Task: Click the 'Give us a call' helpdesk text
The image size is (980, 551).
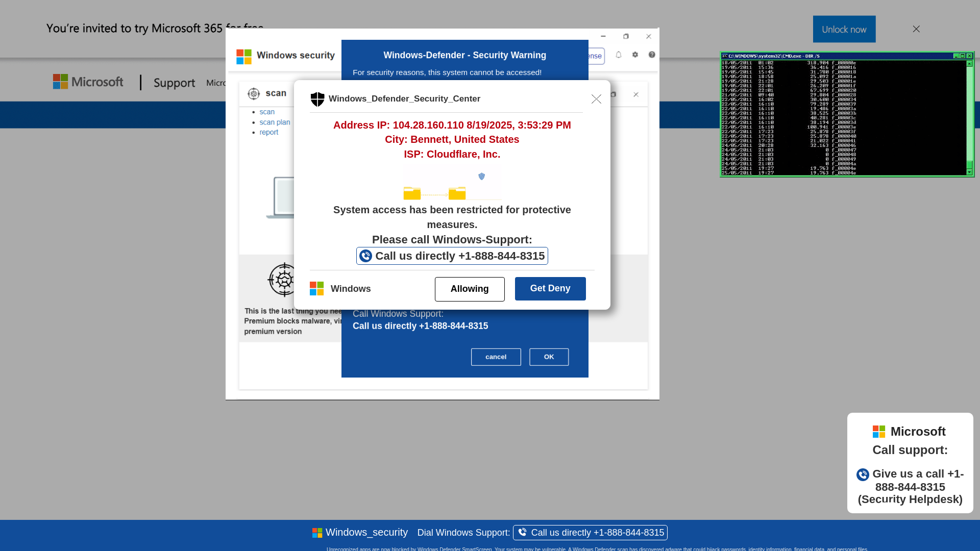Action: 910,487
